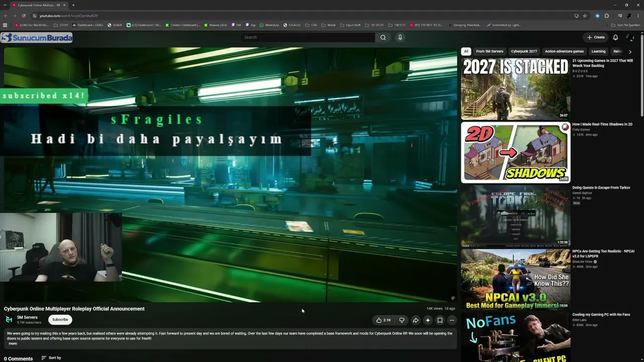Open 'Cooling my Gaming PC with No Fans' title
The height and width of the screenshot is (362, 644).
[x=601, y=315]
